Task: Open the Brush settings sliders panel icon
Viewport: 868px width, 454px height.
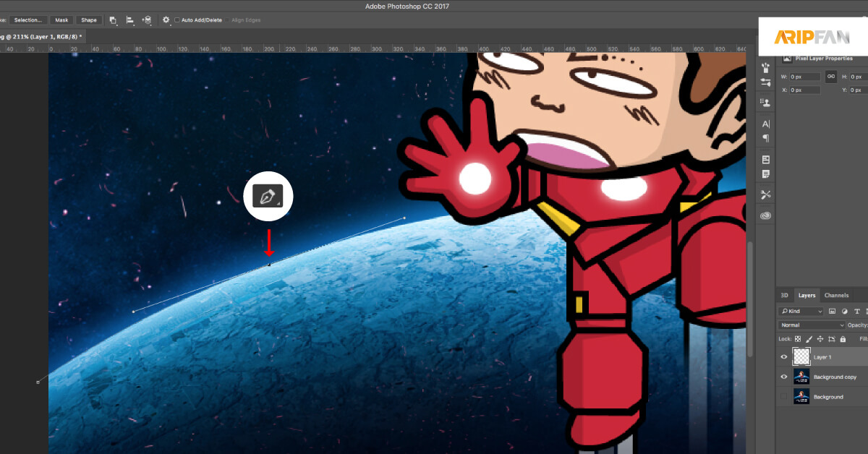Action: 766,83
